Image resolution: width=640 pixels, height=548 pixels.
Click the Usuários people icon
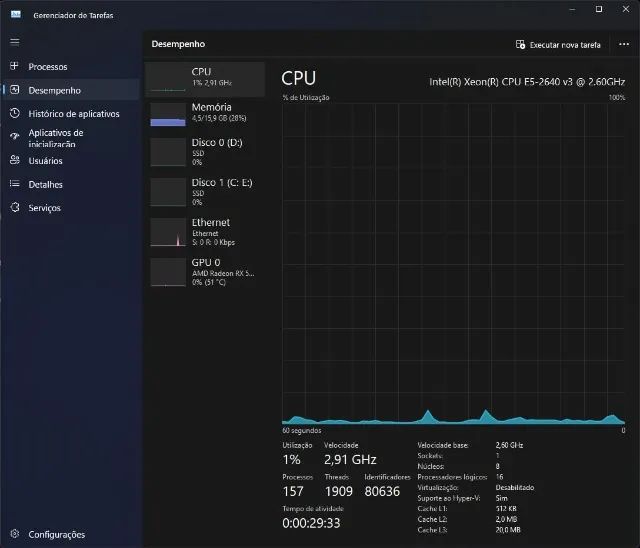click(15, 160)
